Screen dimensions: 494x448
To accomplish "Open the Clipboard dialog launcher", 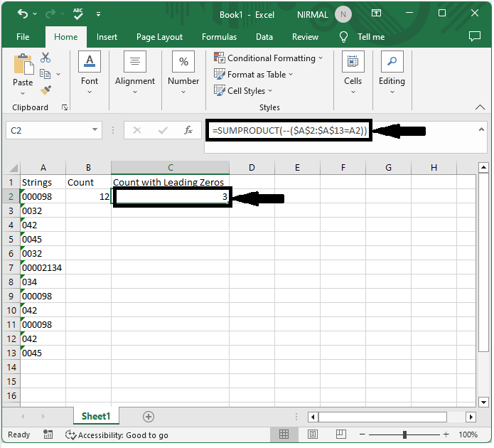I will click(x=65, y=108).
